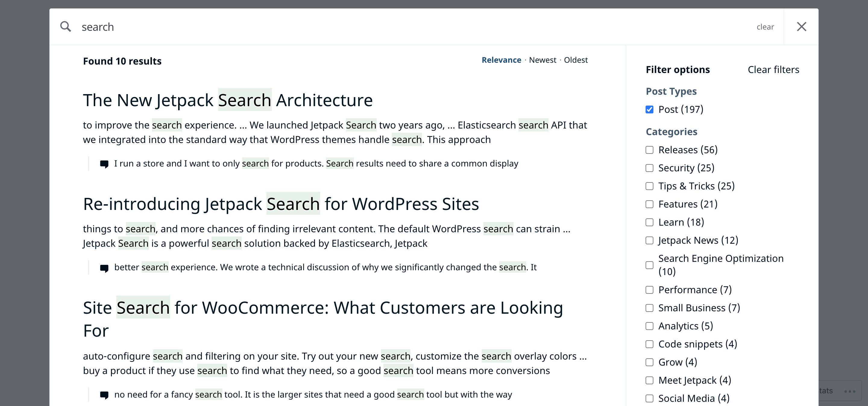Click the magnifying glass search icon

(65, 27)
